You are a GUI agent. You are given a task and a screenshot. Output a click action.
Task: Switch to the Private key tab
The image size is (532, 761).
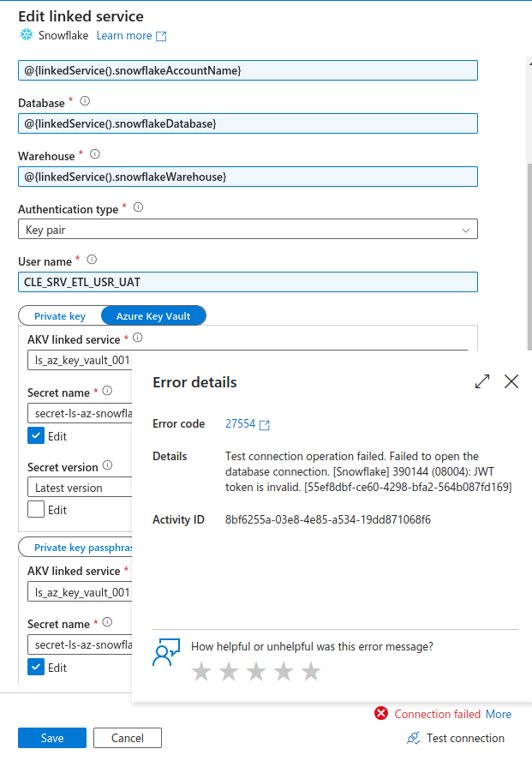click(60, 316)
